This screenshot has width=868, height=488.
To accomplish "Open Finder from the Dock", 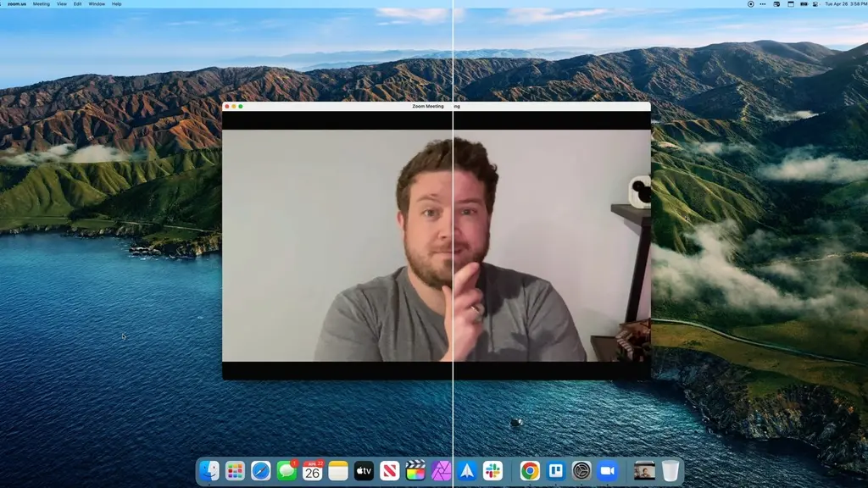I will coord(209,471).
